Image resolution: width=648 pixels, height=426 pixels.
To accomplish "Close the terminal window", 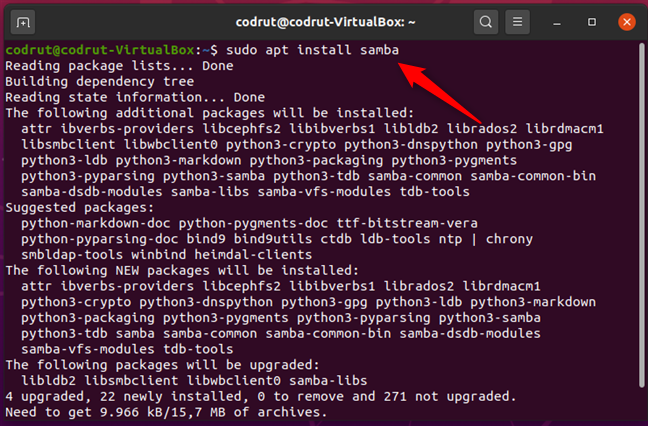I will click(627, 22).
